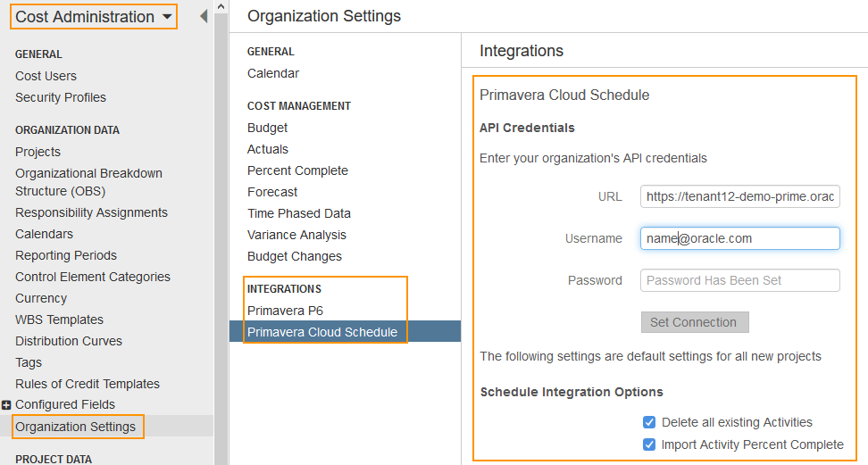This screenshot has width=868, height=465.
Task: Open Rules of Credit Templates
Action: (x=88, y=384)
